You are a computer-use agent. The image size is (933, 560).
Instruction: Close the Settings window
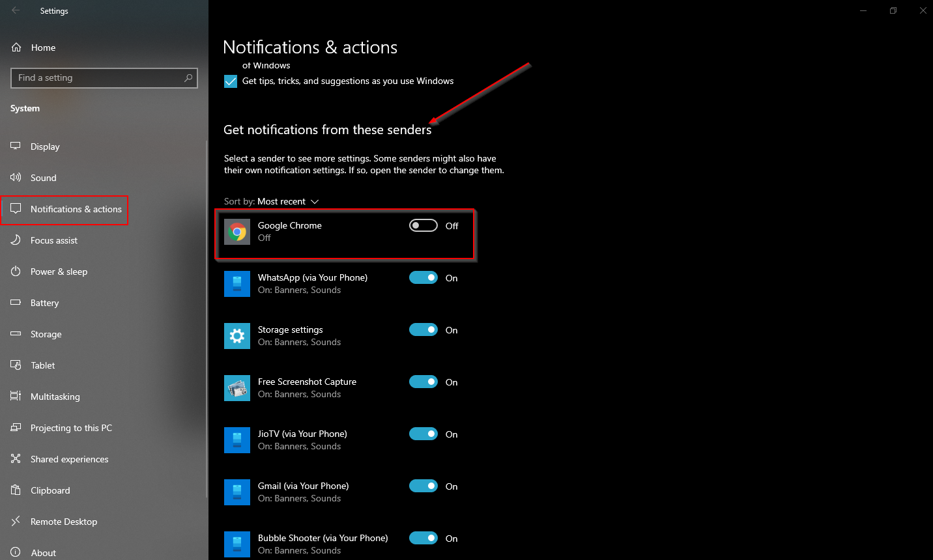(x=923, y=10)
